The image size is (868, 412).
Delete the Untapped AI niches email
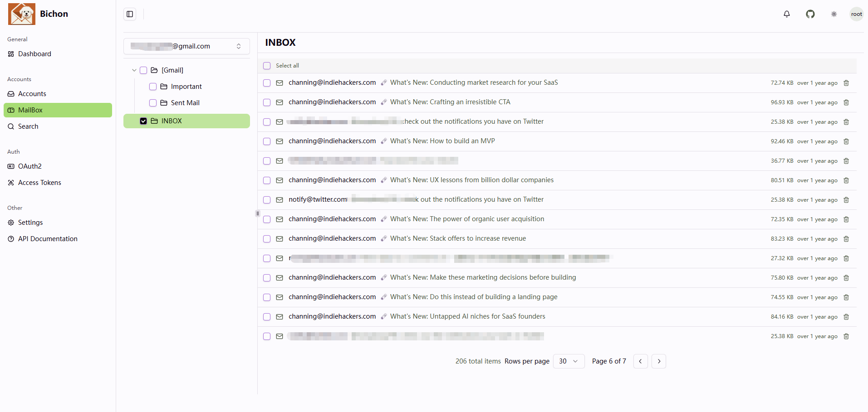[x=846, y=317]
